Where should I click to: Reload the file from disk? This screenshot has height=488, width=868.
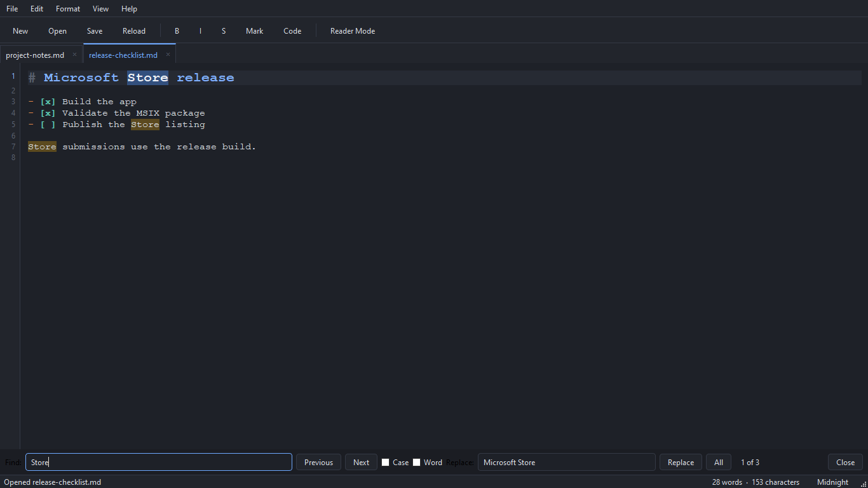pos(134,31)
